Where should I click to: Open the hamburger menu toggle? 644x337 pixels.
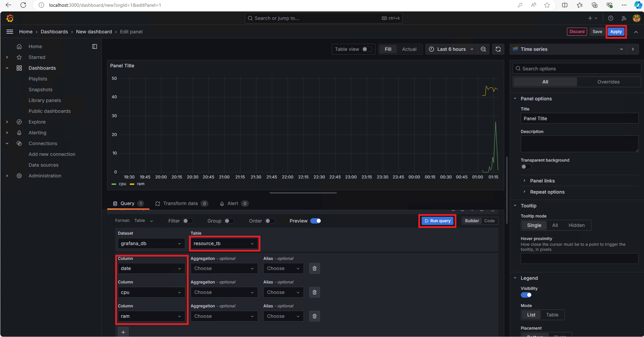click(x=10, y=32)
